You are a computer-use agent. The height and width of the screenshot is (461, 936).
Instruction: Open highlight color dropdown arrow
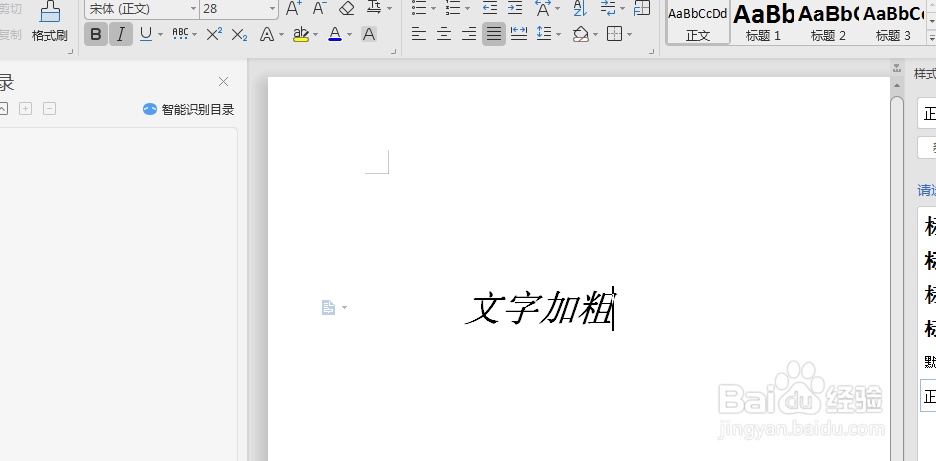click(x=315, y=35)
